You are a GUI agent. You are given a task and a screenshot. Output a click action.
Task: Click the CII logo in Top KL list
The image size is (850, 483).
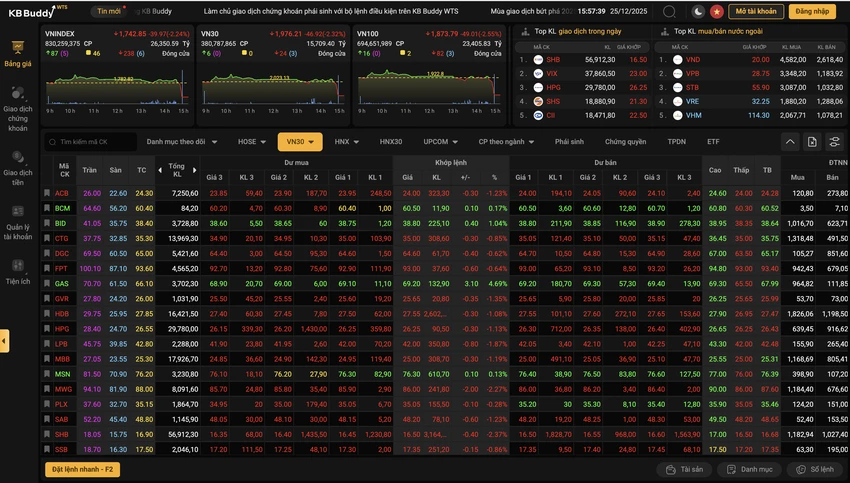pos(538,115)
